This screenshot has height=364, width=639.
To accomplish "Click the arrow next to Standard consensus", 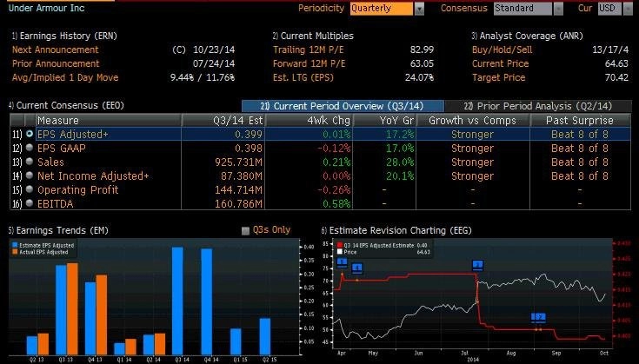I will (x=558, y=9).
